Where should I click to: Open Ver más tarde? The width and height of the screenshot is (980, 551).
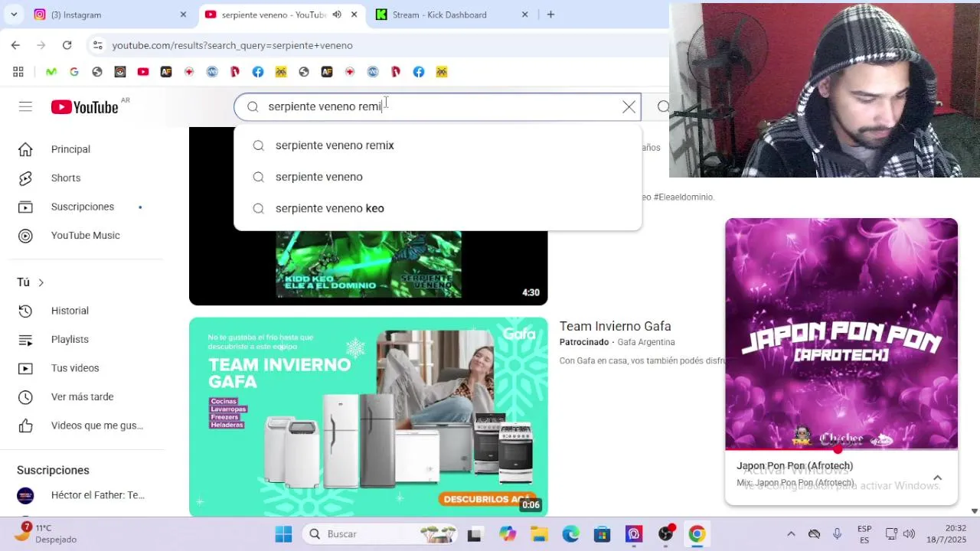(83, 396)
